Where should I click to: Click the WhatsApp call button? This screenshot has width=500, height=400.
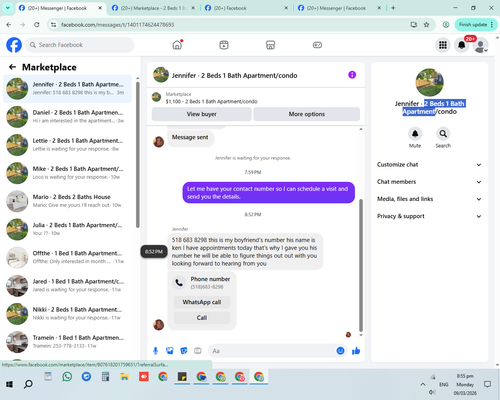pos(202,302)
